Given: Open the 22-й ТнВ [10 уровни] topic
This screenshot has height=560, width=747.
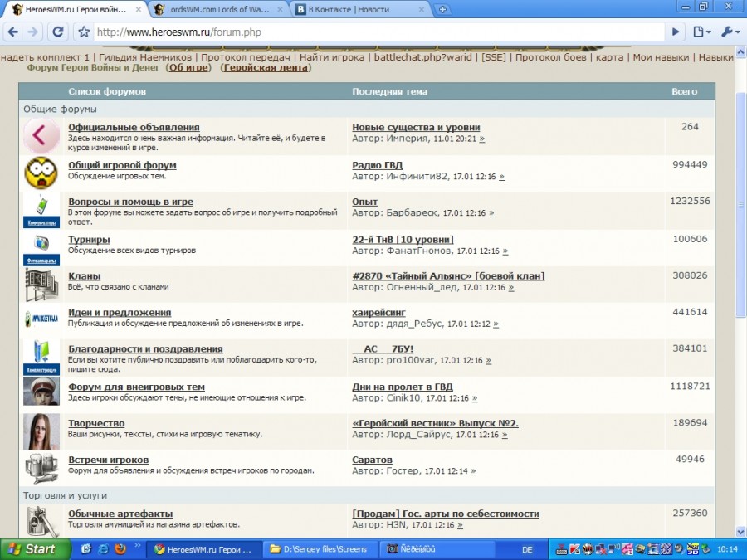Looking at the screenshot, I should 403,240.
